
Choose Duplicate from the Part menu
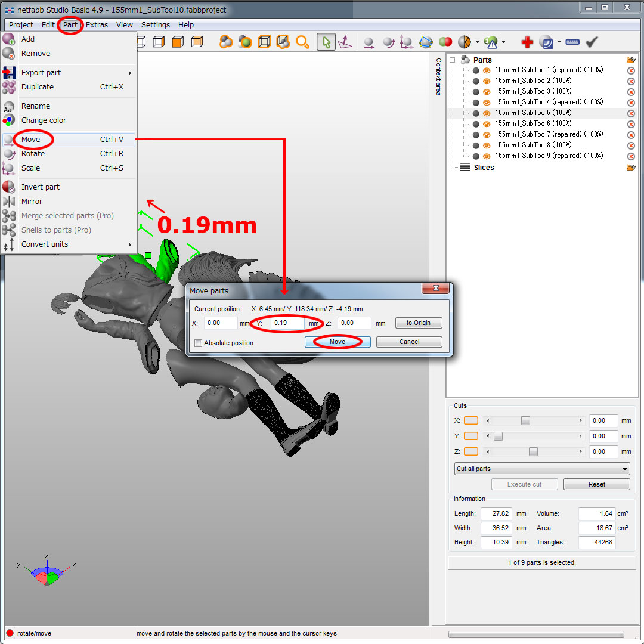(69, 86)
